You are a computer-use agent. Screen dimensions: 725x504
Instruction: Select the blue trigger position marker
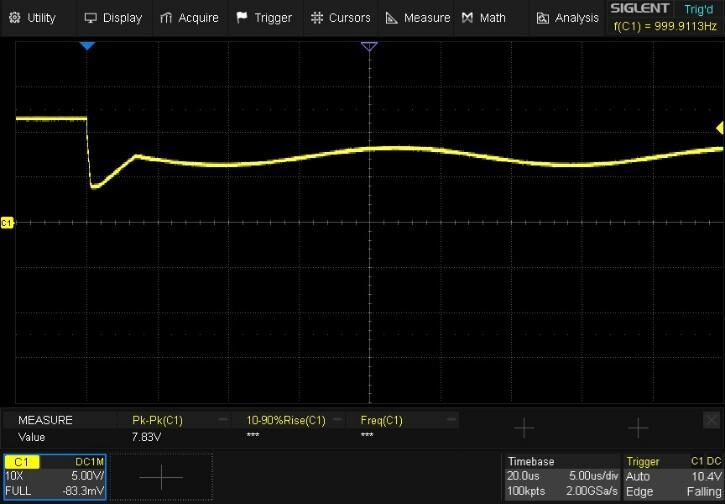[x=87, y=46]
